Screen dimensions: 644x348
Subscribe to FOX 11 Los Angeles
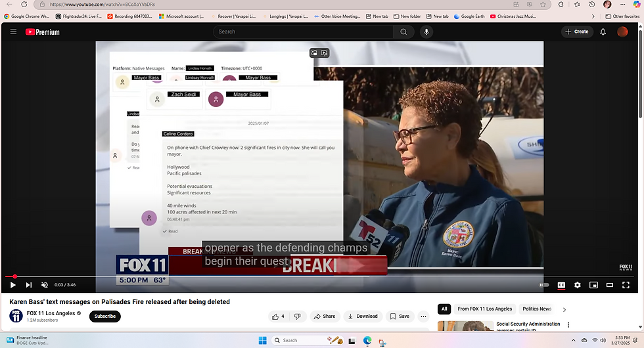[x=104, y=316]
